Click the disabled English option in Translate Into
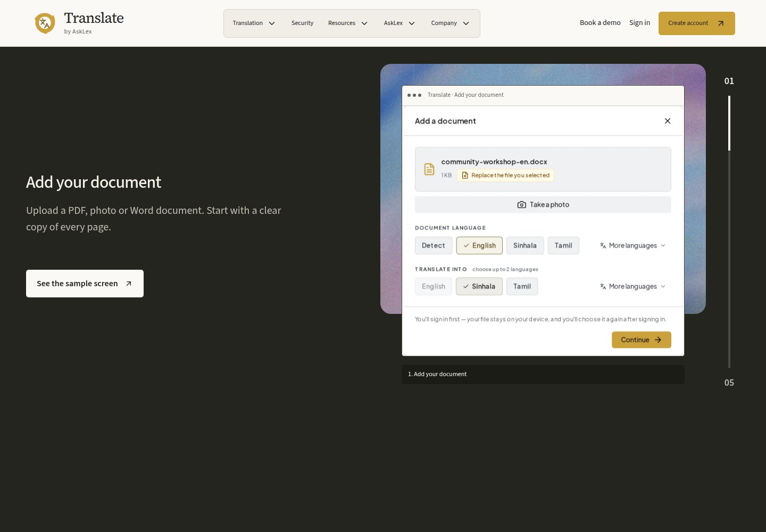 (434, 287)
